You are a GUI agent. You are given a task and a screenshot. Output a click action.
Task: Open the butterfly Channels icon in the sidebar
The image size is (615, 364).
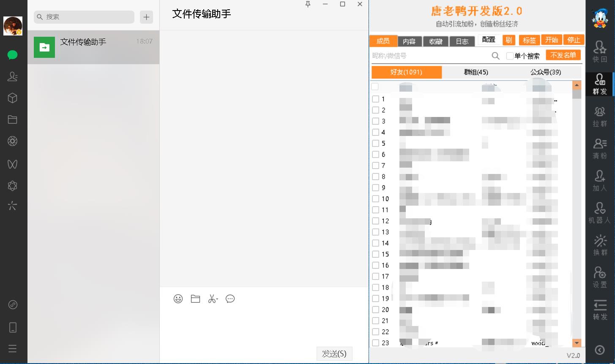tap(13, 164)
